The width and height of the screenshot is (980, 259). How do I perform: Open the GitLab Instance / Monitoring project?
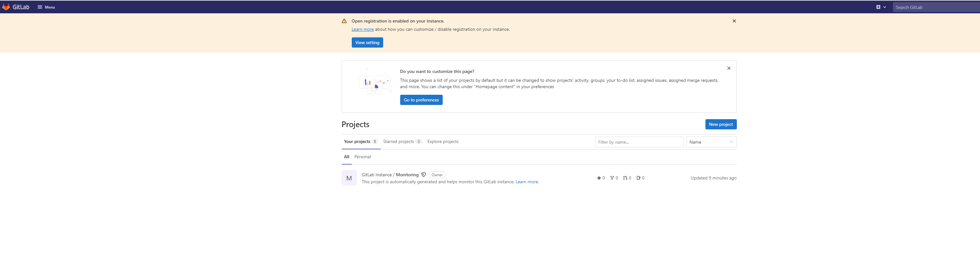[x=390, y=175]
